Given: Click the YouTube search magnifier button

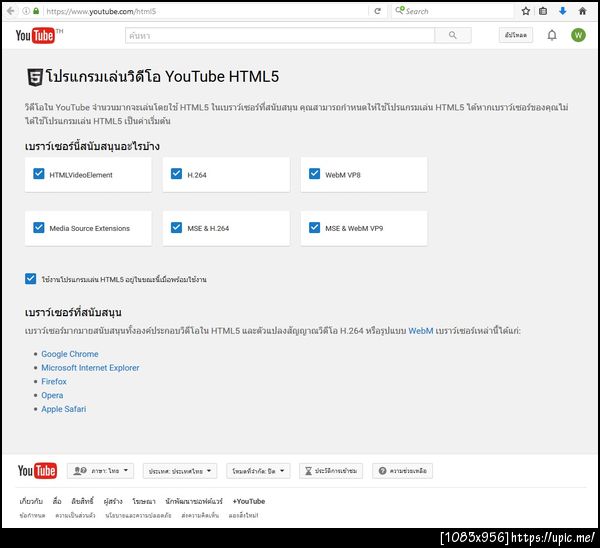Looking at the screenshot, I should click(x=453, y=35).
